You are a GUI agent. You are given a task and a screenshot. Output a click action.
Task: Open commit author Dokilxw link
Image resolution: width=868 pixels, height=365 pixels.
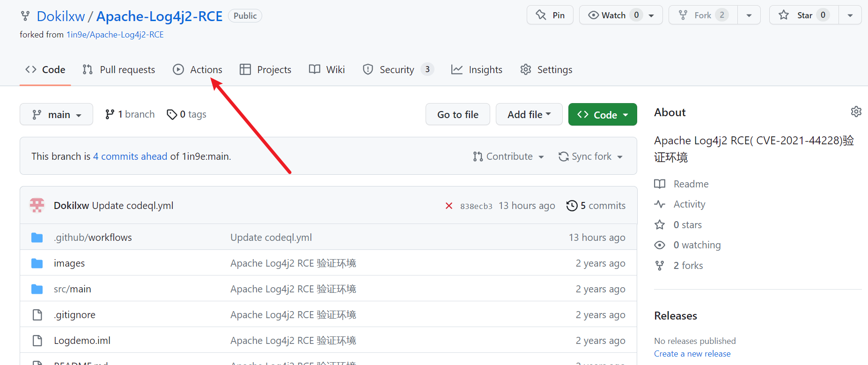[71, 206]
